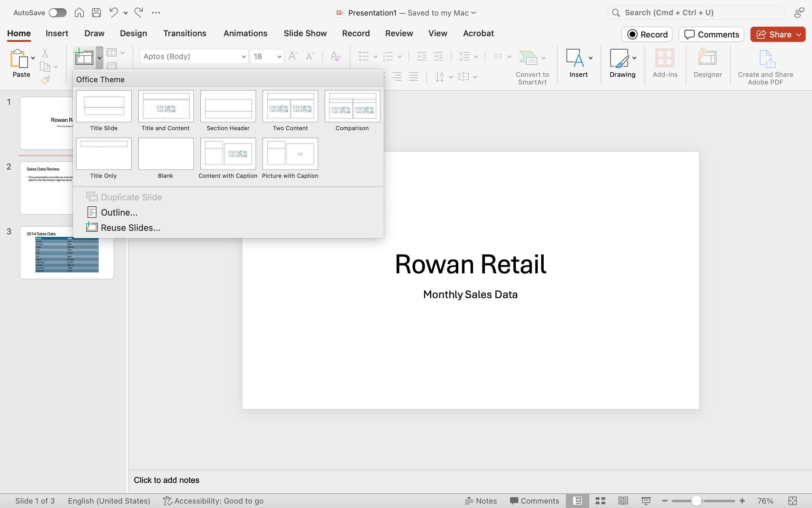Click the Home icon in title bar

(79, 13)
